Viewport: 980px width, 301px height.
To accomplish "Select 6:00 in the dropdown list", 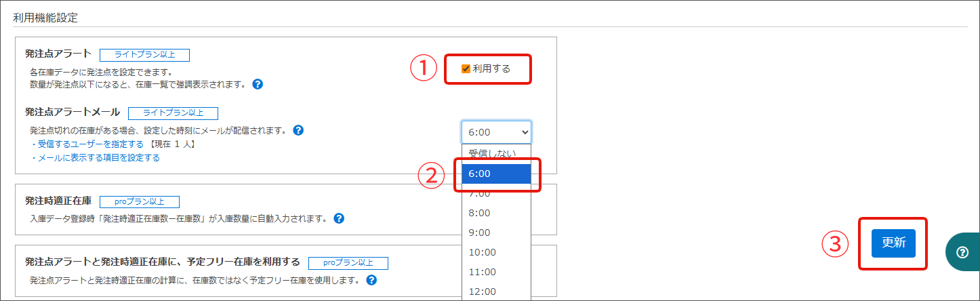I will click(x=496, y=174).
